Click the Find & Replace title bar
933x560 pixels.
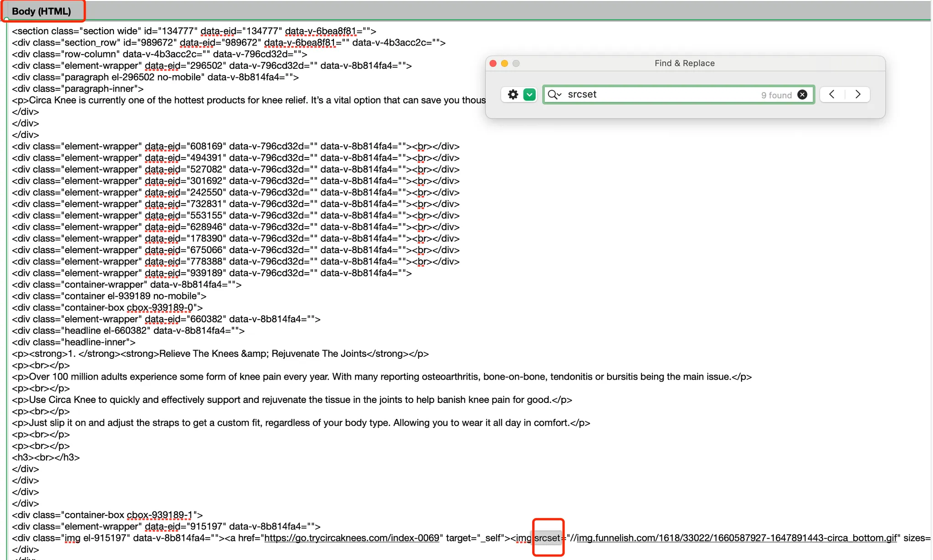point(684,63)
